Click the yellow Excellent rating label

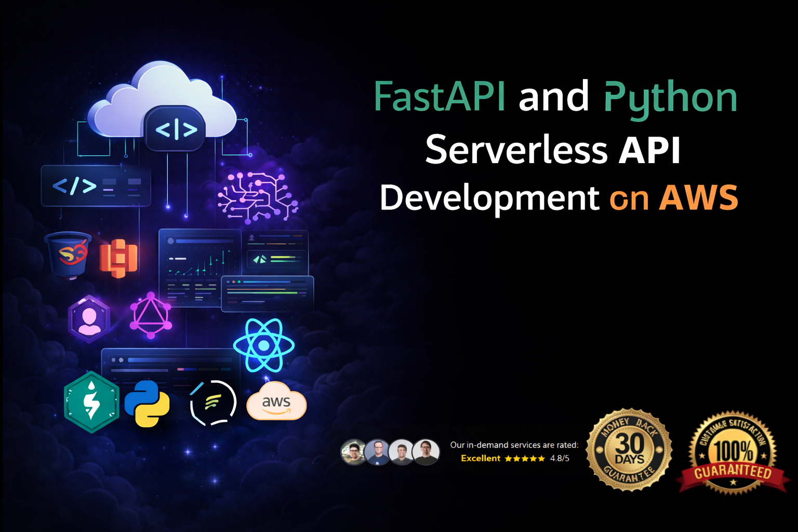tap(480, 458)
